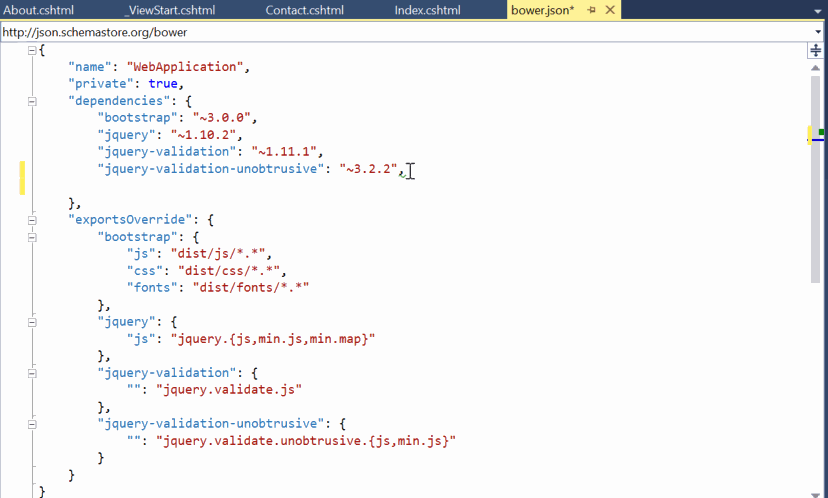
Task: Click the true value of "private"
Action: [x=163, y=83]
